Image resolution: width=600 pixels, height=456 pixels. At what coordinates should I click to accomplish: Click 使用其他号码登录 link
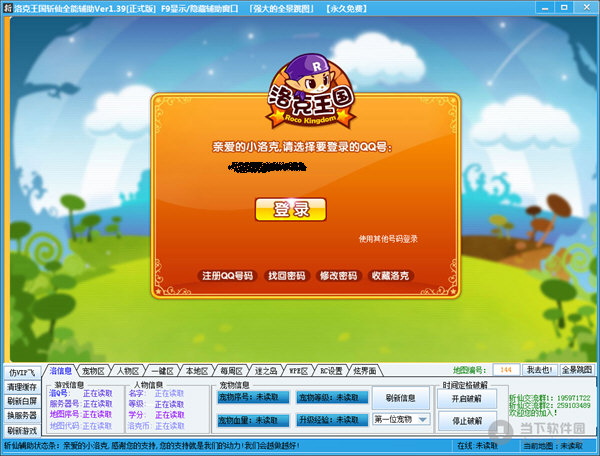[388, 239]
